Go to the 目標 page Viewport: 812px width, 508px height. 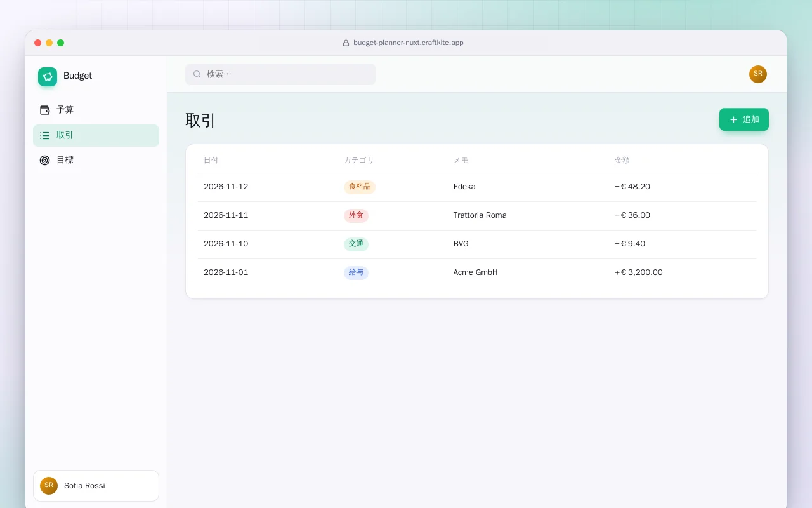pyautogui.click(x=96, y=160)
